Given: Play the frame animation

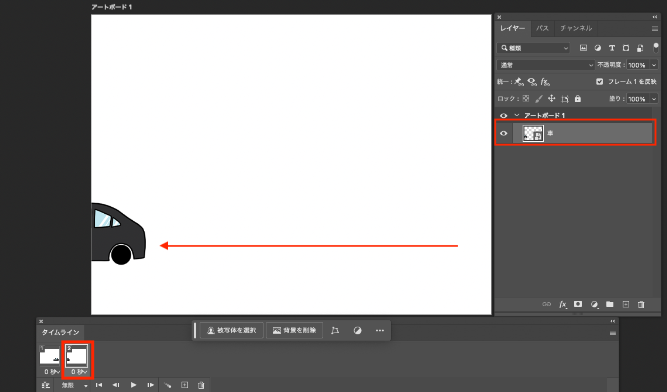Looking at the screenshot, I should click(133, 385).
